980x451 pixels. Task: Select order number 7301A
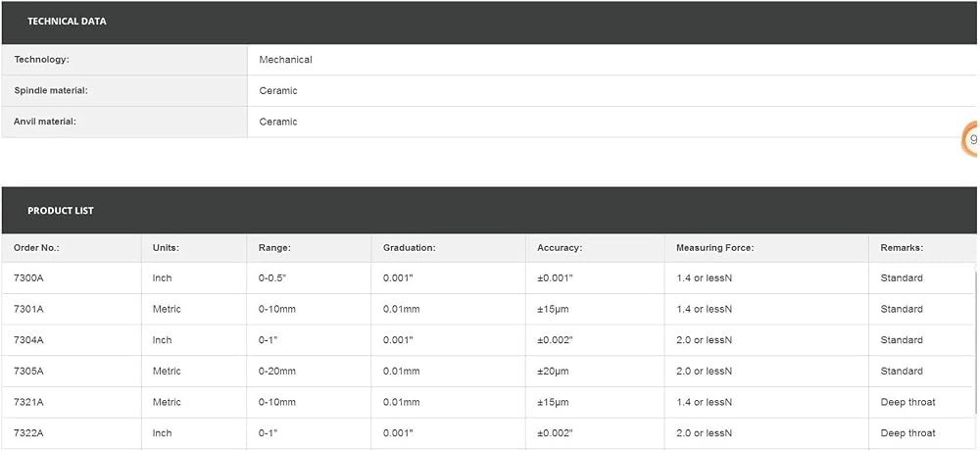tap(28, 309)
